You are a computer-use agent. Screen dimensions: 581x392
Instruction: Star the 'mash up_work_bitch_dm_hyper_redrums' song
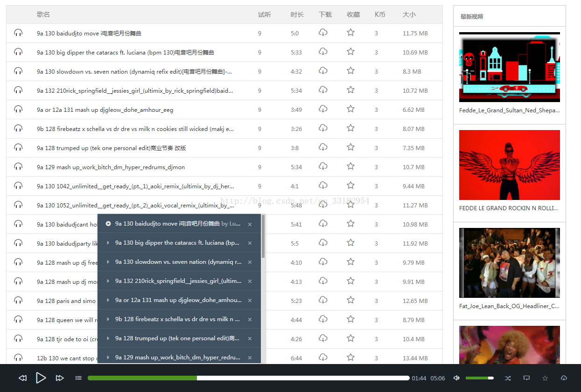click(x=350, y=166)
